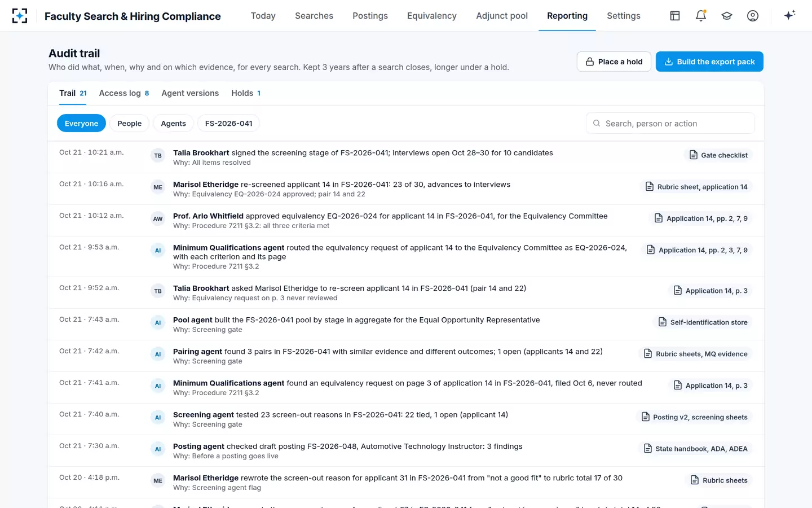Click the Search, person or action field

(x=670, y=123)
